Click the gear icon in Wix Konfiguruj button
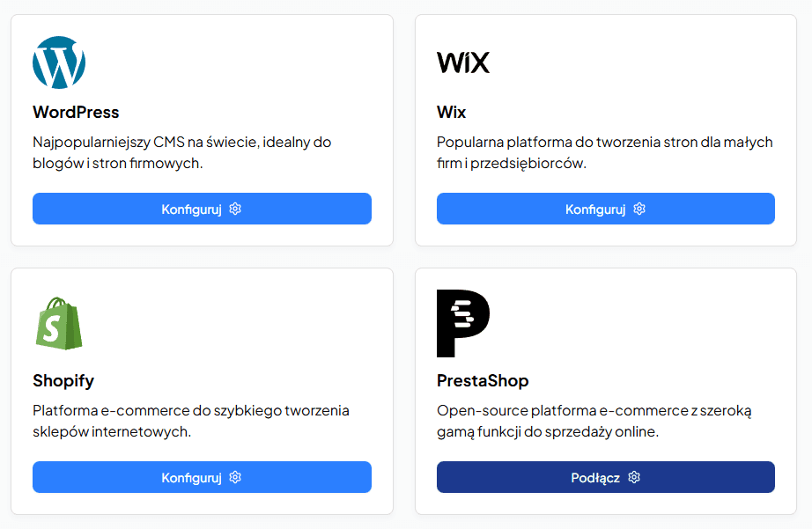 pos(639,209)
